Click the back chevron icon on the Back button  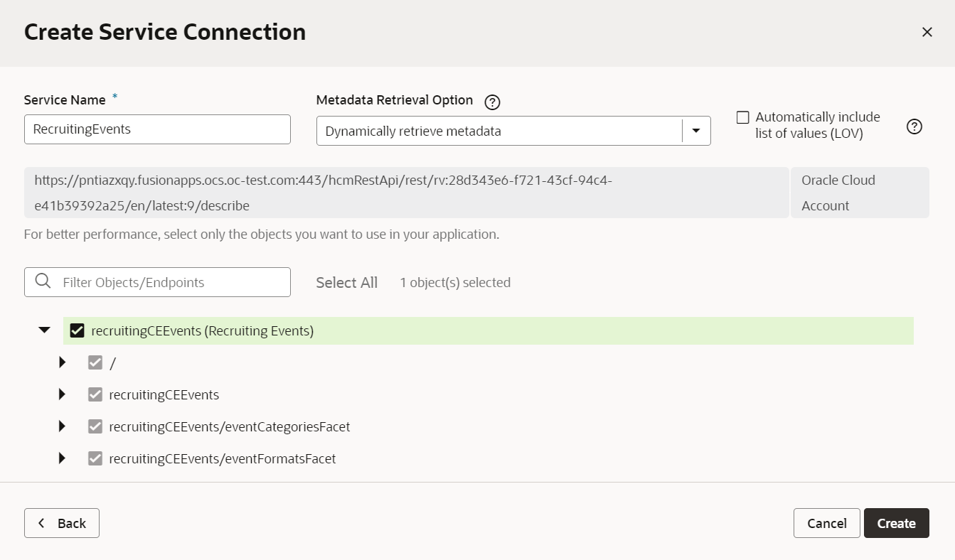(x=41, y=522)
